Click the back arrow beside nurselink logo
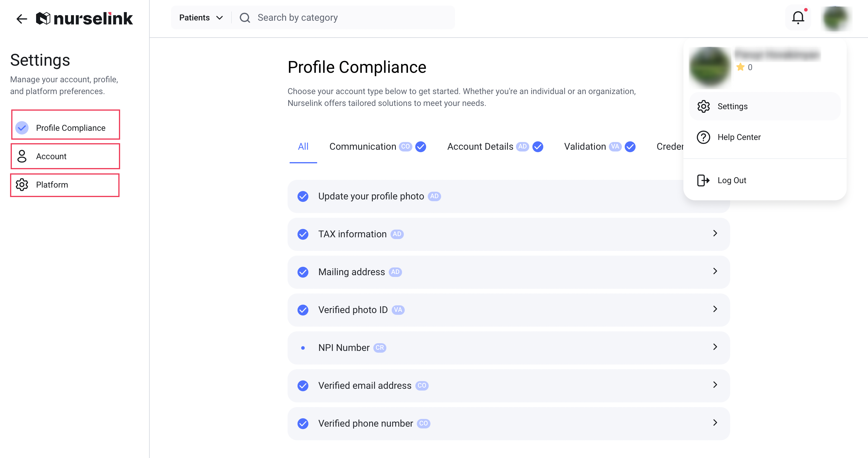Image resolution: width=868 pixels, height=458 pixels. [x=22, y=19]
